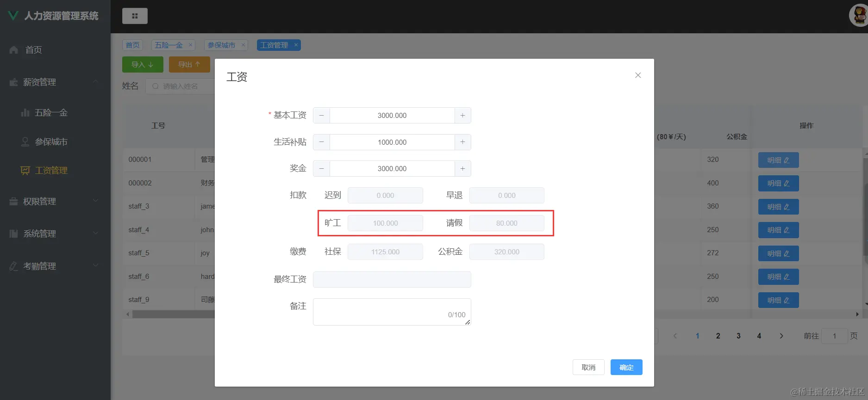Click the green 导入 button
The image size is (868, 400).
coord(143,64)
